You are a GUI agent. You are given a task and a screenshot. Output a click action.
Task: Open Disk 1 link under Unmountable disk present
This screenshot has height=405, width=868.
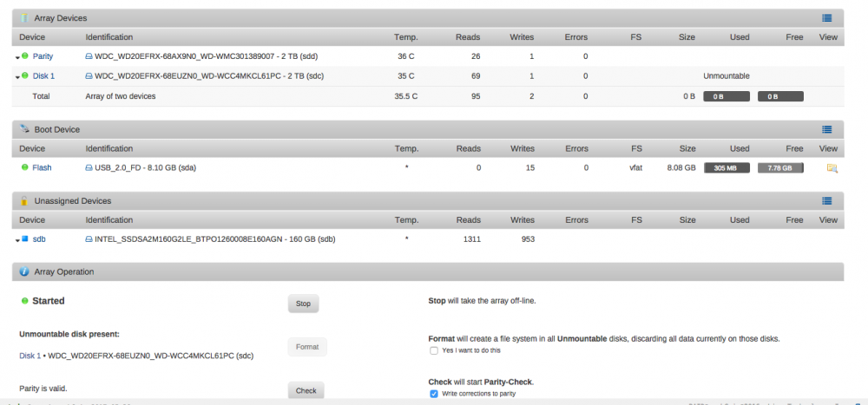tap(30, 356)
